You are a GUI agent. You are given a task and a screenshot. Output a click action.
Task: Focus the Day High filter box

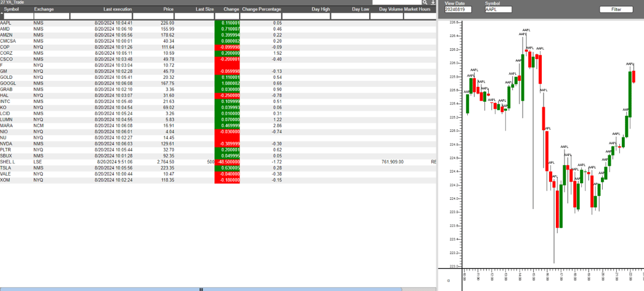[x=306, y=16]
